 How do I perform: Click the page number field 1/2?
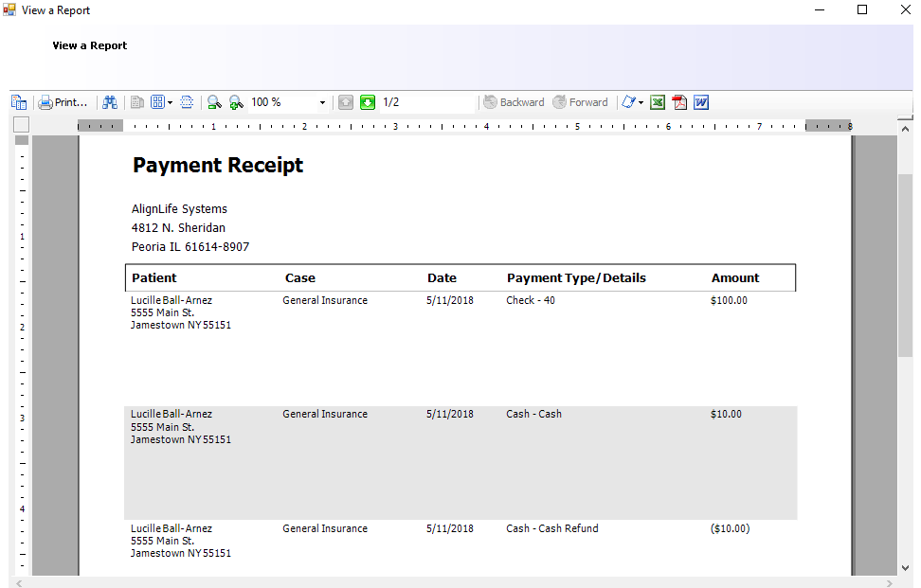427,102
